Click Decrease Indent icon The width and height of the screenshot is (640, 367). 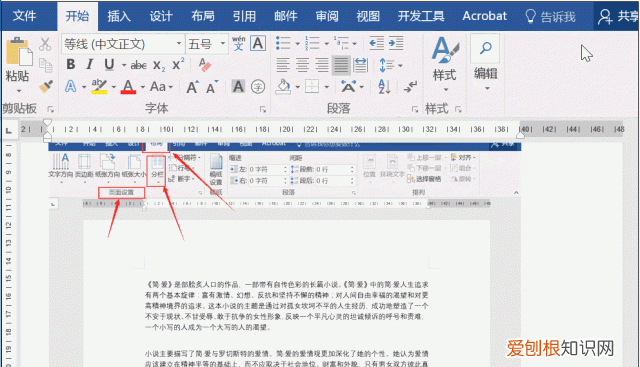[x=376, y=43]
